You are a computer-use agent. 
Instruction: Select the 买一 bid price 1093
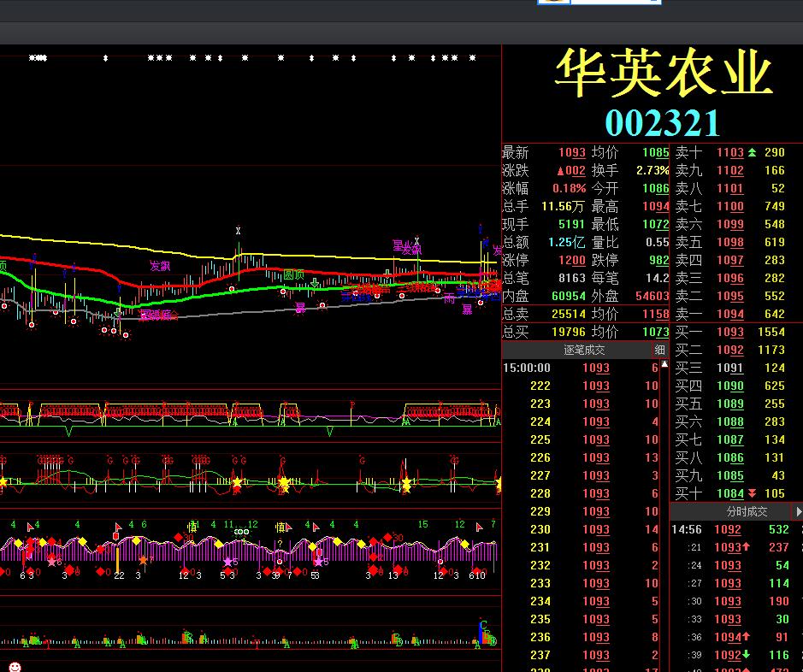(x=729, y=332)
